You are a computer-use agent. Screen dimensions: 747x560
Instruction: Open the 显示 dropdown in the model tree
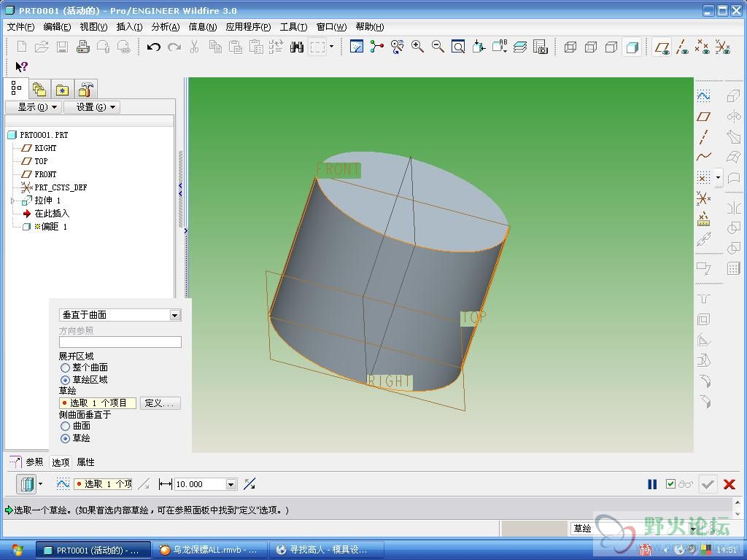pyautogui.click(x=34, y=107)
